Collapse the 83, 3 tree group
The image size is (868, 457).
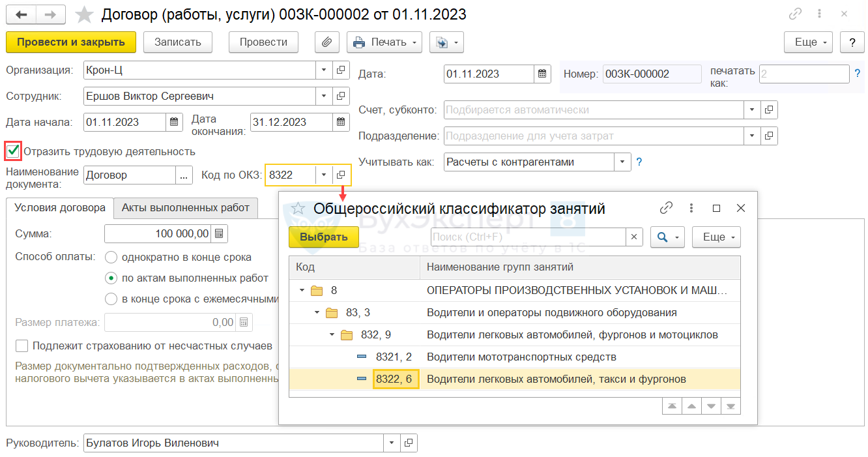pos(317,313)
